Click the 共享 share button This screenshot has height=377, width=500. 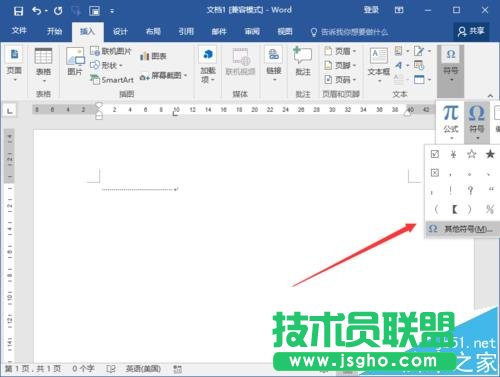[x=471, y=32]
